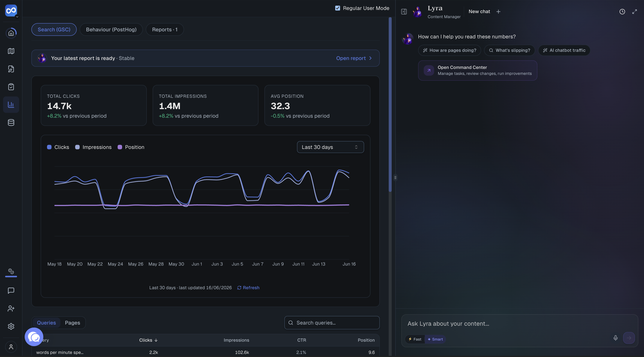
Task: Click Lyra avatar in chat header
Action: tap(417, 12)
